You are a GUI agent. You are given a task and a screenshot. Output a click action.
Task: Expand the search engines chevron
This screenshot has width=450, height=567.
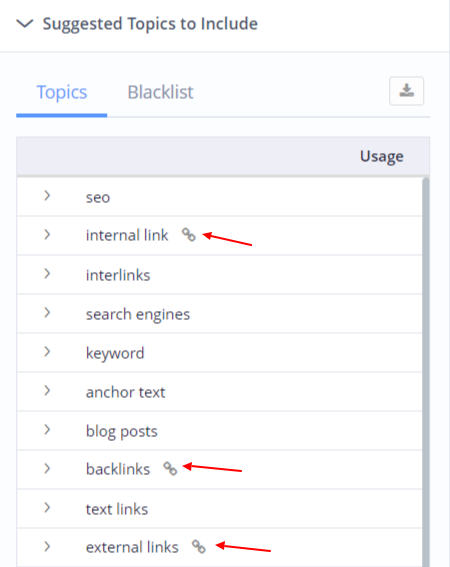pos(47,313)
